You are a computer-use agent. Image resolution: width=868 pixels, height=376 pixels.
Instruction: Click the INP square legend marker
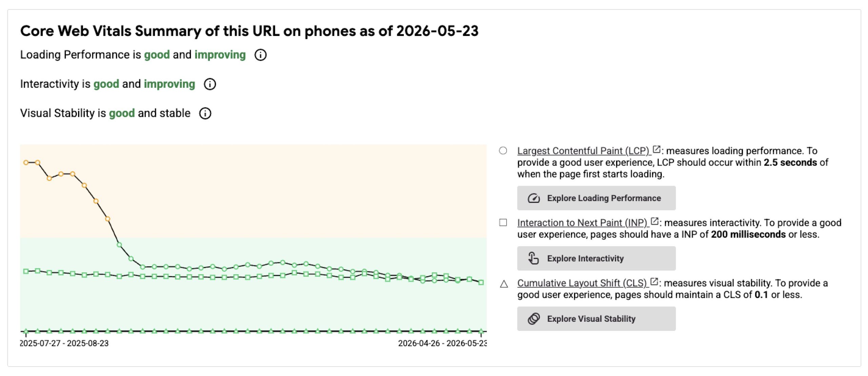pyautogui.click(x=503, y=223)
